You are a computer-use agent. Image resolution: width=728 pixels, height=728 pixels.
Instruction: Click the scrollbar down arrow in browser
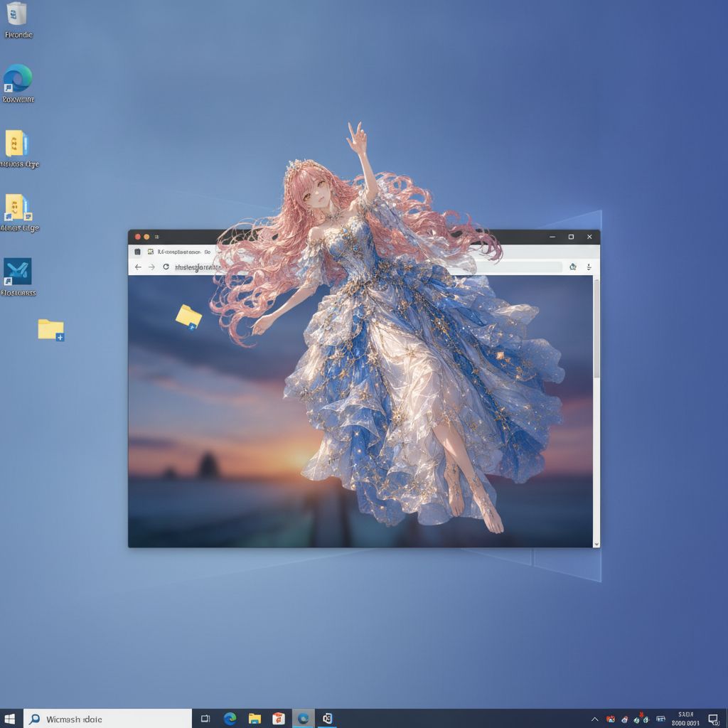tap(596, 544)
